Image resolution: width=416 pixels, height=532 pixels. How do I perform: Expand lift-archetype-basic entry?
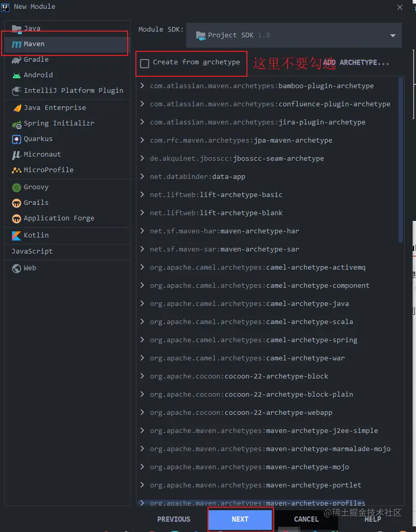point(142,194)
